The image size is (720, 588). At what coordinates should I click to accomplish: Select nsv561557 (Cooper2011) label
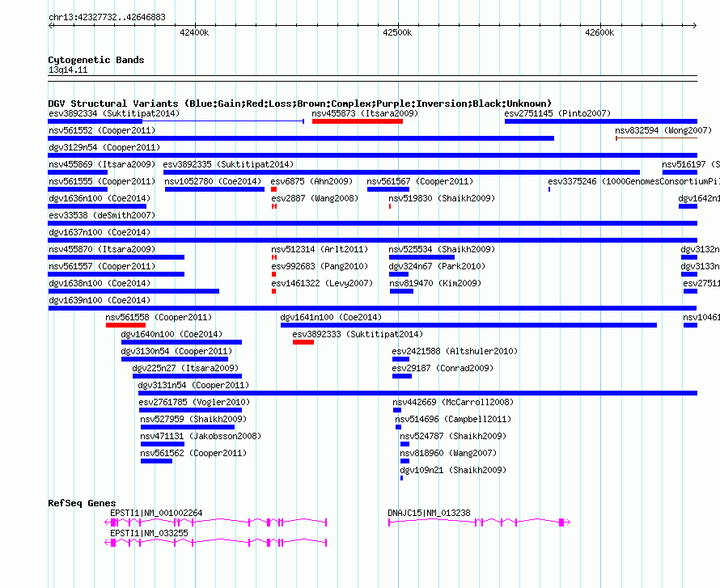(102, 266)
